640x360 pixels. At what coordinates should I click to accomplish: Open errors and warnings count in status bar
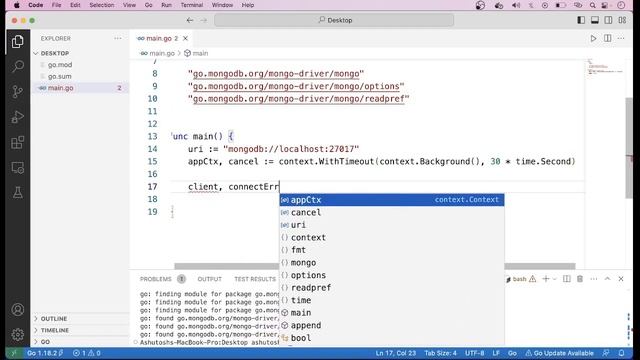pos(87,353)
